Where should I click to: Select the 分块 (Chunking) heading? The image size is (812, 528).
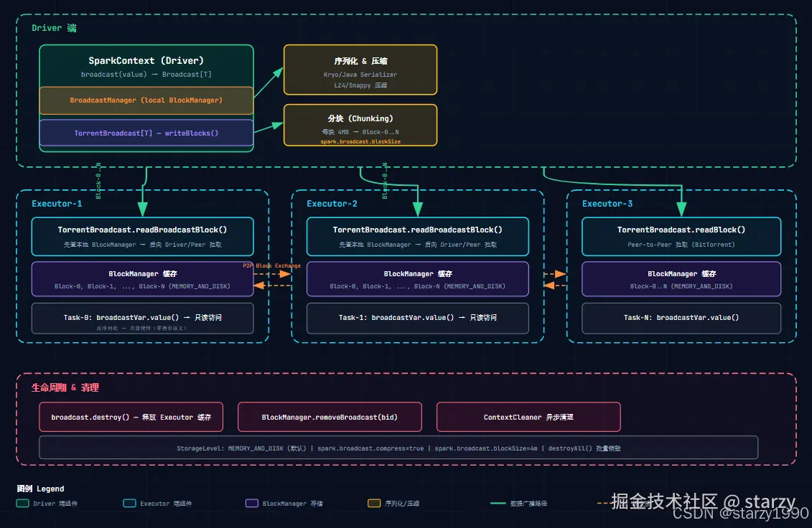[360, 118]
